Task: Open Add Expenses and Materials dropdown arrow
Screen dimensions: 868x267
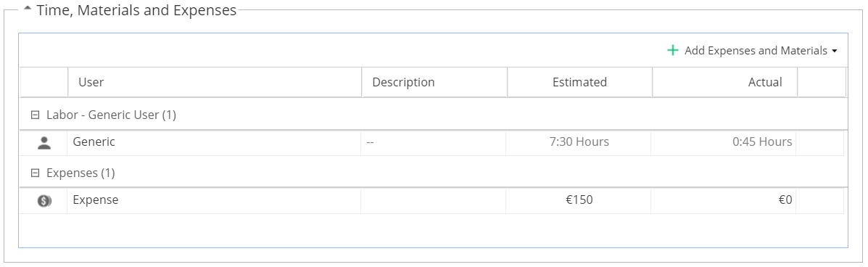Action: [834, 51]
